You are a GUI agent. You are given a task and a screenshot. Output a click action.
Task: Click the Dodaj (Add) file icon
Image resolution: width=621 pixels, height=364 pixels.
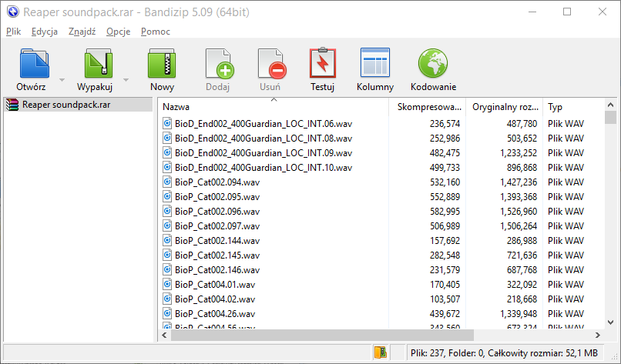(219, 63)
